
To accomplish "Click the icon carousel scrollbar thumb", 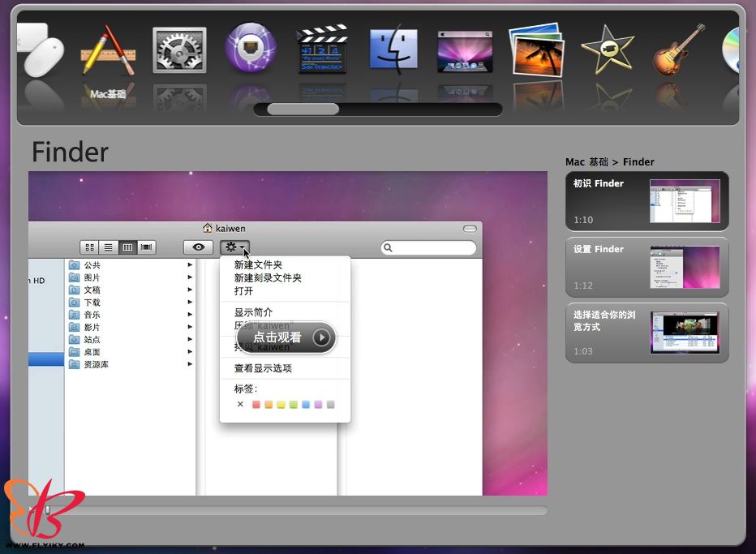I will click(x=303, y=109).
